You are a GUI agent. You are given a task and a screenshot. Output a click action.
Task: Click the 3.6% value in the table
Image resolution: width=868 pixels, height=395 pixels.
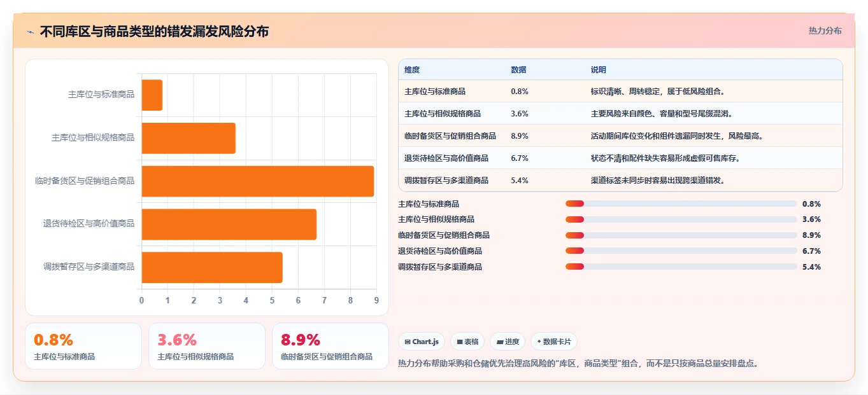point(520,114)
